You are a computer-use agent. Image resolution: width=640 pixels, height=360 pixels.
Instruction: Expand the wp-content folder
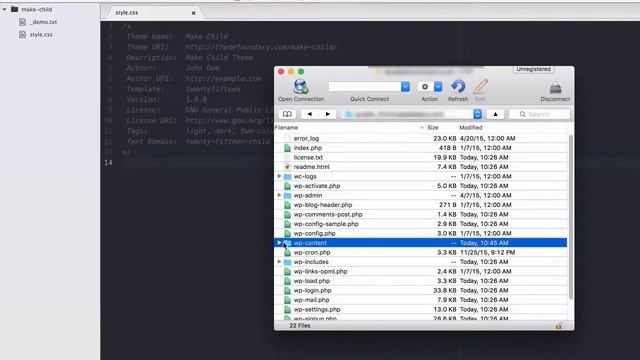point(279,243)
